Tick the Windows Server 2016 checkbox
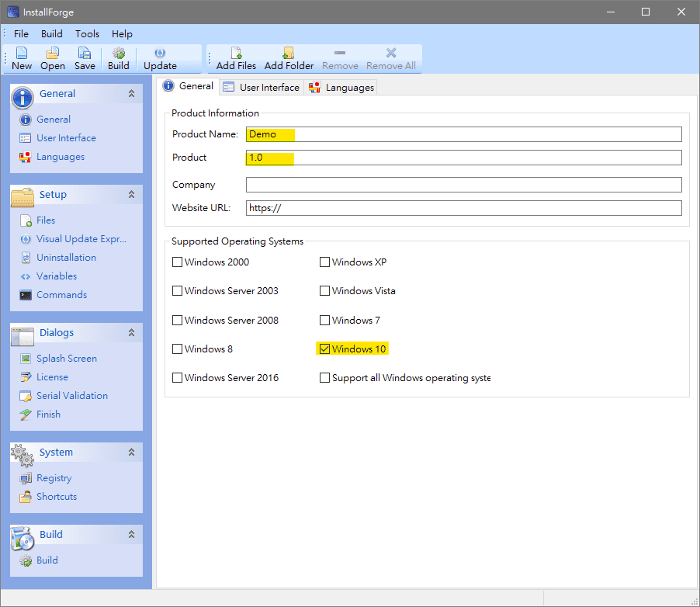The image size is (700, 607). pyautogui.click(x=177, y=378)
